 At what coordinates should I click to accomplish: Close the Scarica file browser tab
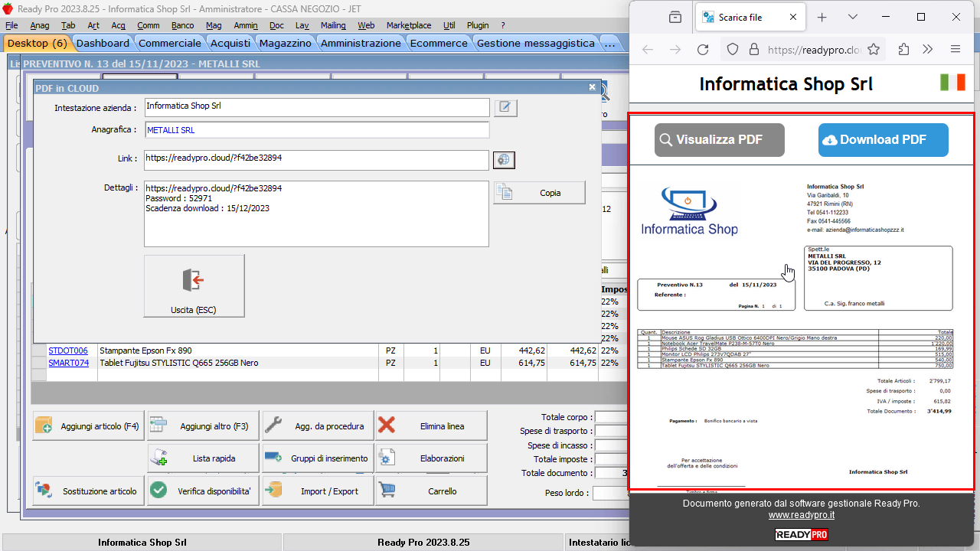(x=792, y=17)
